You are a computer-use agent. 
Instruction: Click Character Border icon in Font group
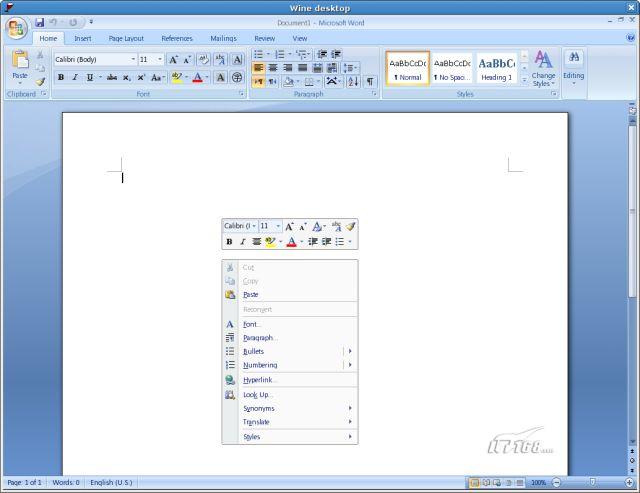pyautogui.click(x=238, y=60)
